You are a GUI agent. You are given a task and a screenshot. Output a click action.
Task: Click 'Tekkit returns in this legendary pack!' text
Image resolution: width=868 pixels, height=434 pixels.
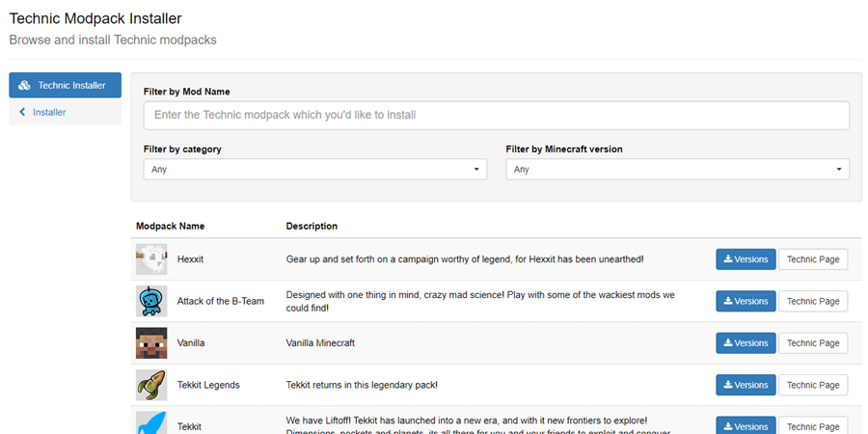point(362,385)
